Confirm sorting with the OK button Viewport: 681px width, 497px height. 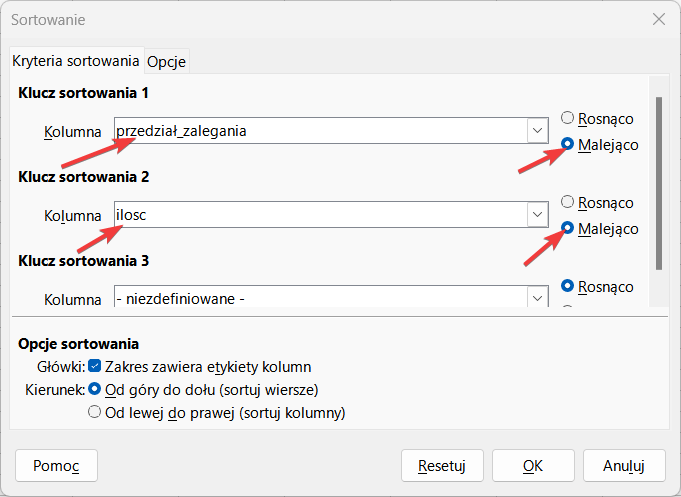click(x=533, y=465)
